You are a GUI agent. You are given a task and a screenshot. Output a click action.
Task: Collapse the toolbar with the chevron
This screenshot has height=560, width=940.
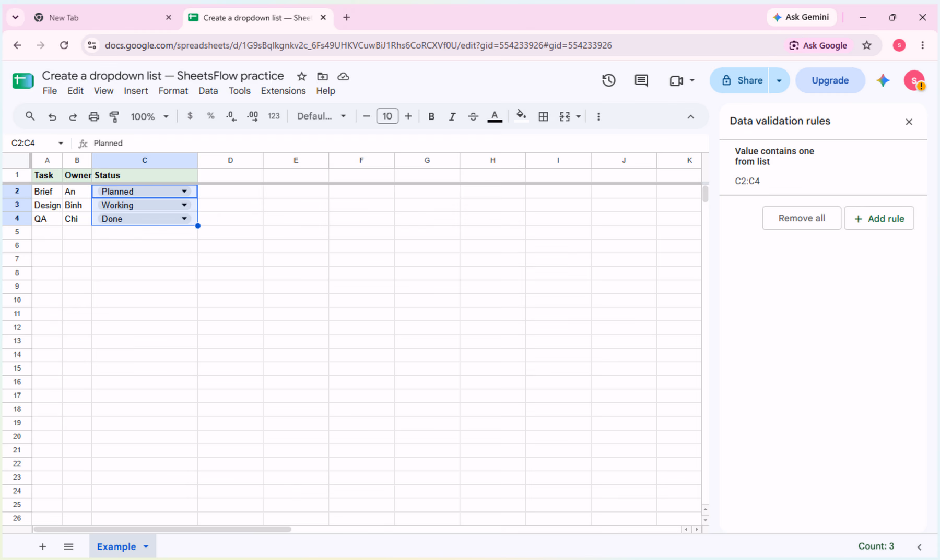690,117
